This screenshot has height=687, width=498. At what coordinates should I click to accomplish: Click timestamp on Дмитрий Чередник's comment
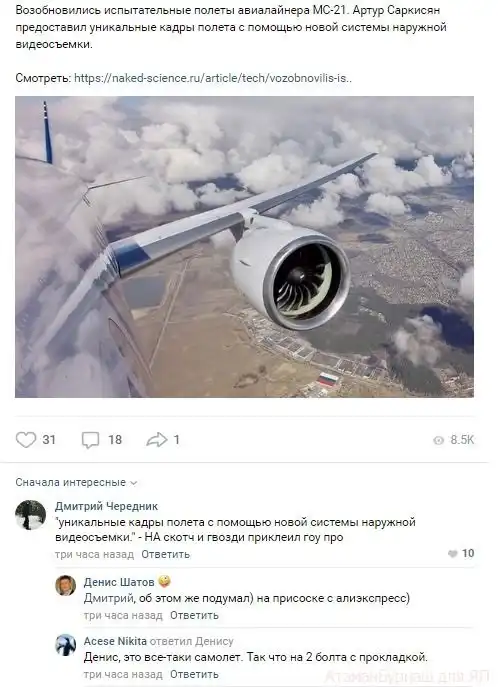94,554
